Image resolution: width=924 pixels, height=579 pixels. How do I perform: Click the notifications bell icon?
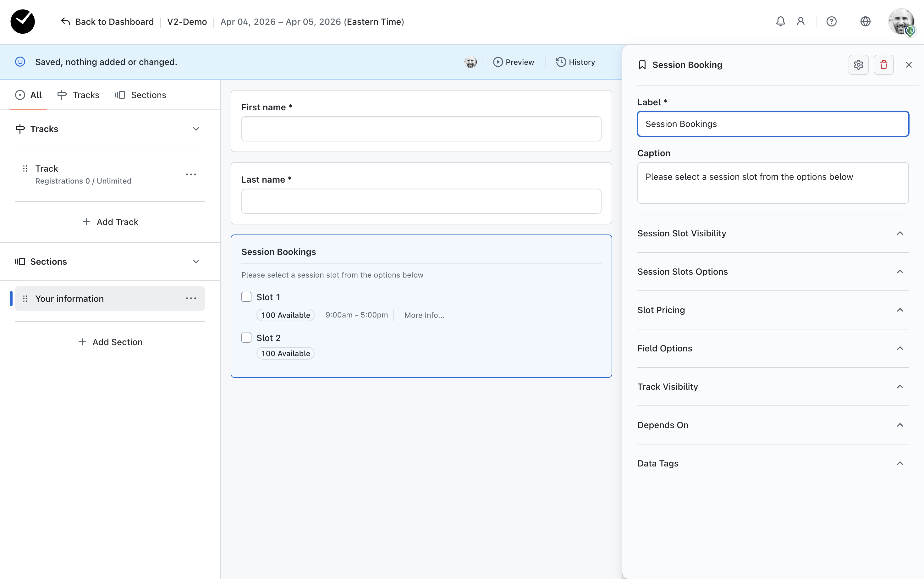click(x=780, y=21)
